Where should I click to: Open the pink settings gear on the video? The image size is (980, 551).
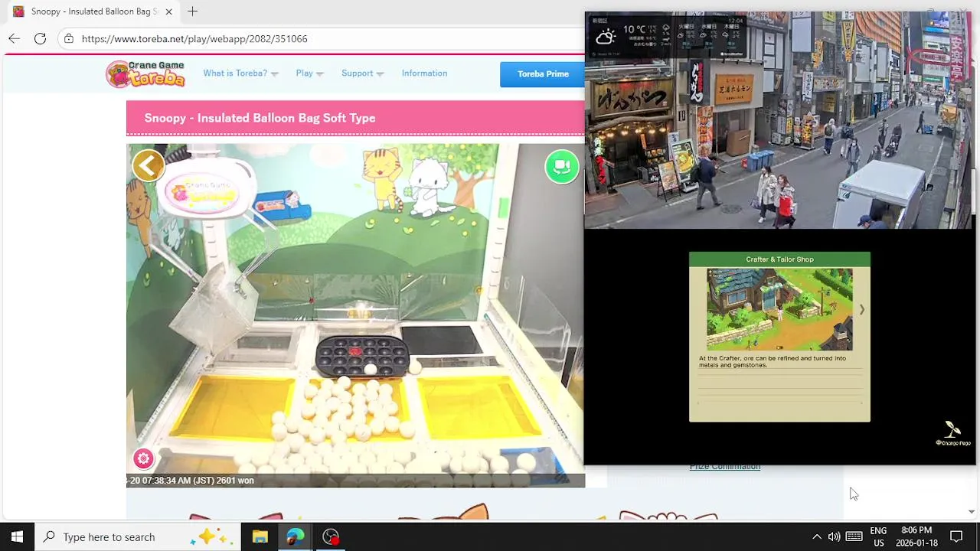tap(143, 458)
